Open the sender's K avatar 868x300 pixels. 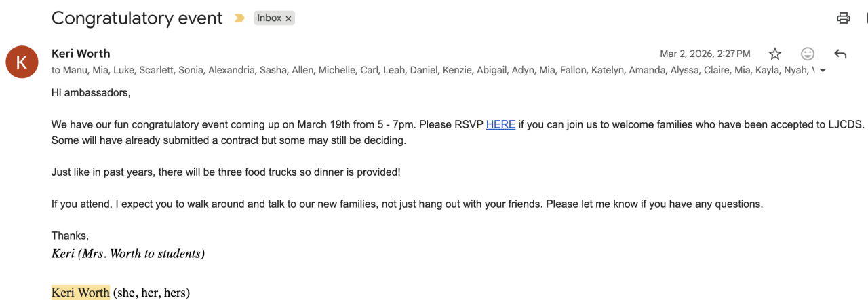22,62
